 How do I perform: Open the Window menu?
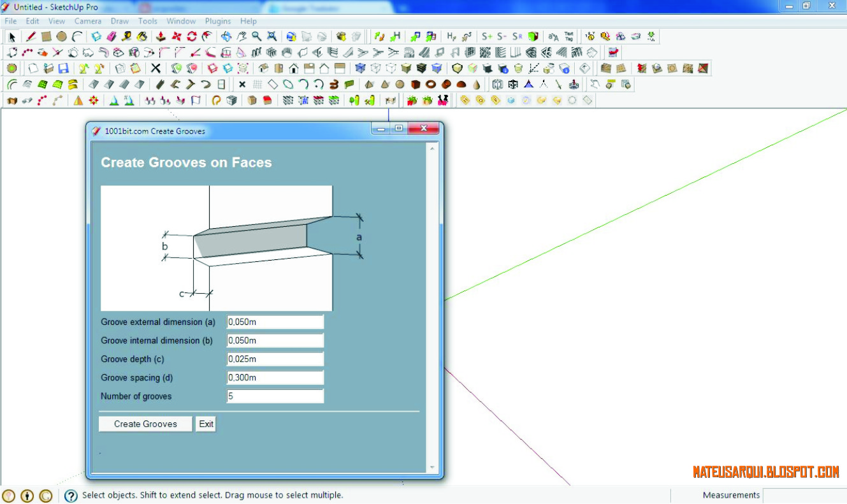182,21
